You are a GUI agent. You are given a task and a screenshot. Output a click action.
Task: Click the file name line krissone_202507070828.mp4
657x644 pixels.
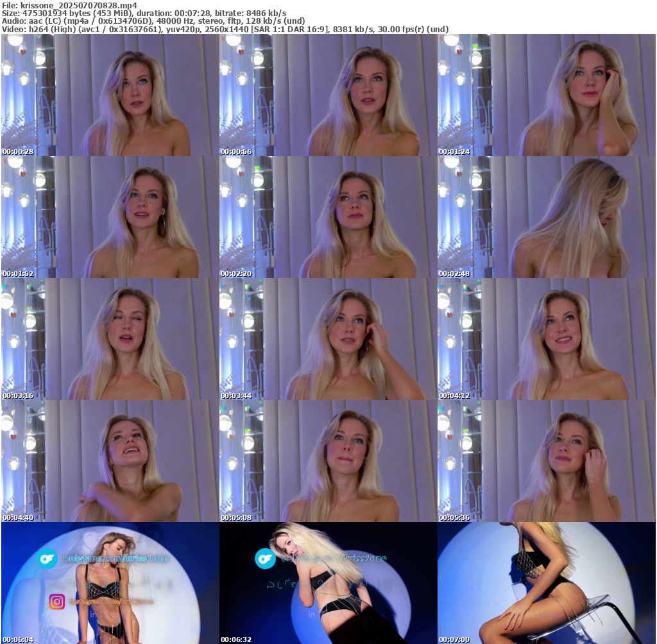pos(69,5)
